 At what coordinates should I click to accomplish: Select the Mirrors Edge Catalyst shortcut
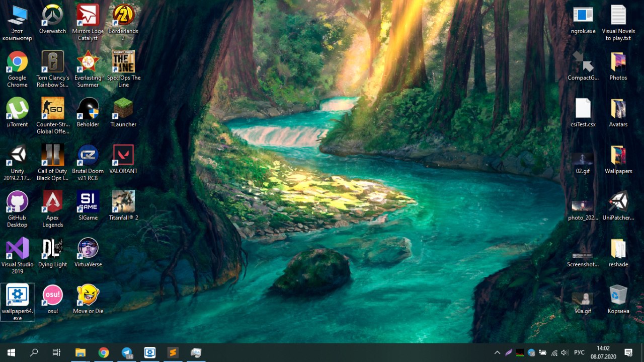click(88, 22)
